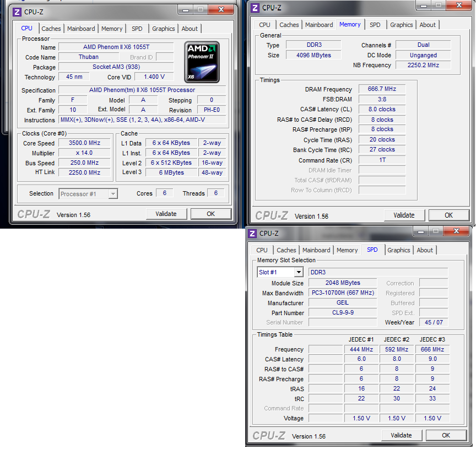Close the SPD tab window
Image resolution: width=476 pixels, height=449 pixels.
[x=456, y=231]
